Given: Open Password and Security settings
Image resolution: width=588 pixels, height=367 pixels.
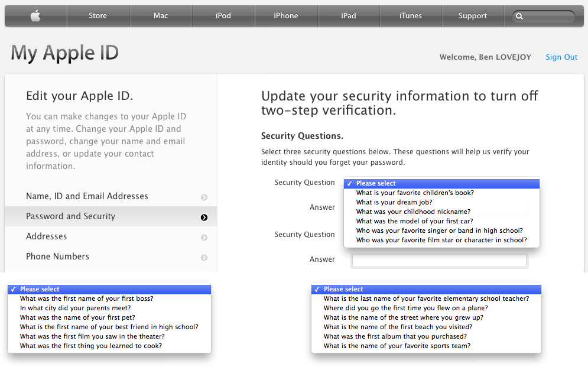Looking at the screenshot, I should tap(71, 216).
